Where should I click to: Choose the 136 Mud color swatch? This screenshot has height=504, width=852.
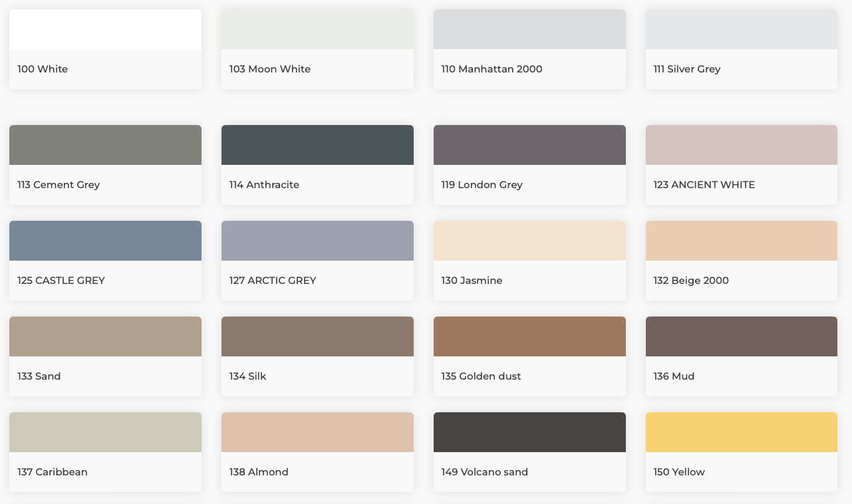pyautogui.click(x=741, y=337)
